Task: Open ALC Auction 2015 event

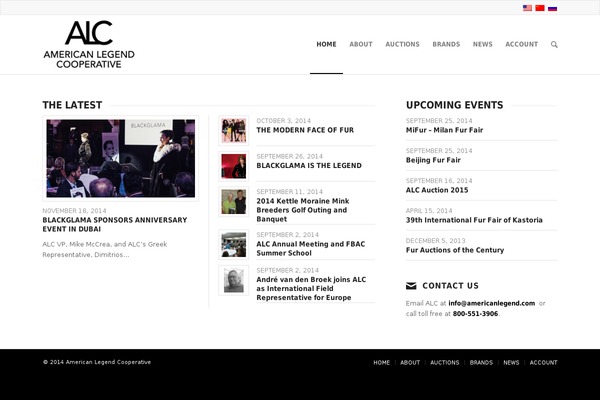Action: coord(437,190)
